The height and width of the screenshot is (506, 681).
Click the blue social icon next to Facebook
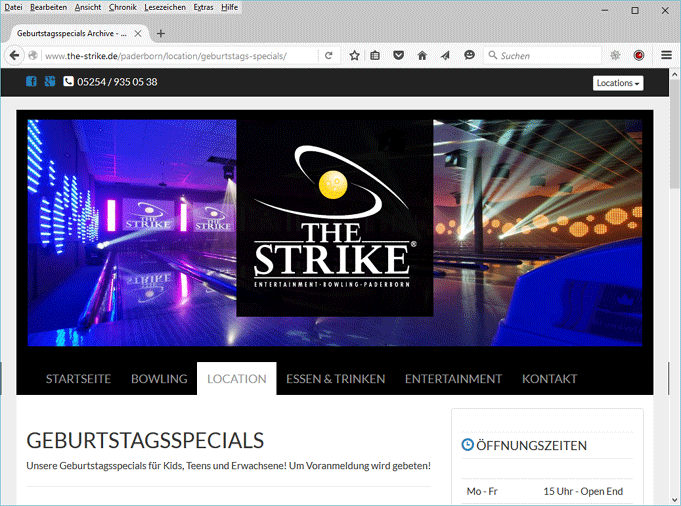[50, 81]
